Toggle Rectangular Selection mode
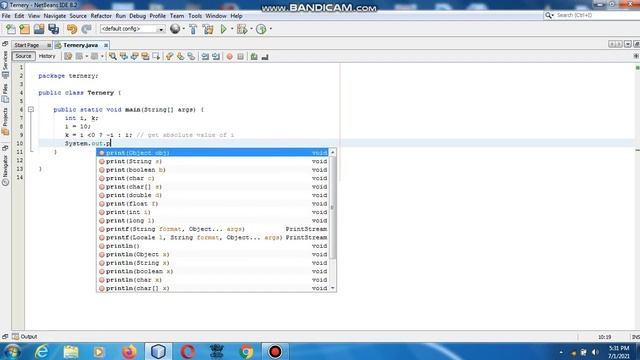The width and height of the screenshot is (640, 360). [x=156, y=56]
